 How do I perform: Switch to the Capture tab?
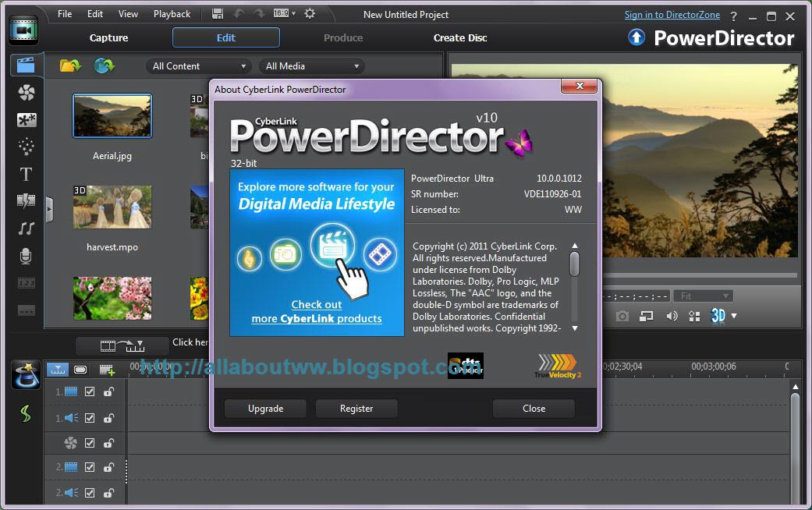point(108,37)
